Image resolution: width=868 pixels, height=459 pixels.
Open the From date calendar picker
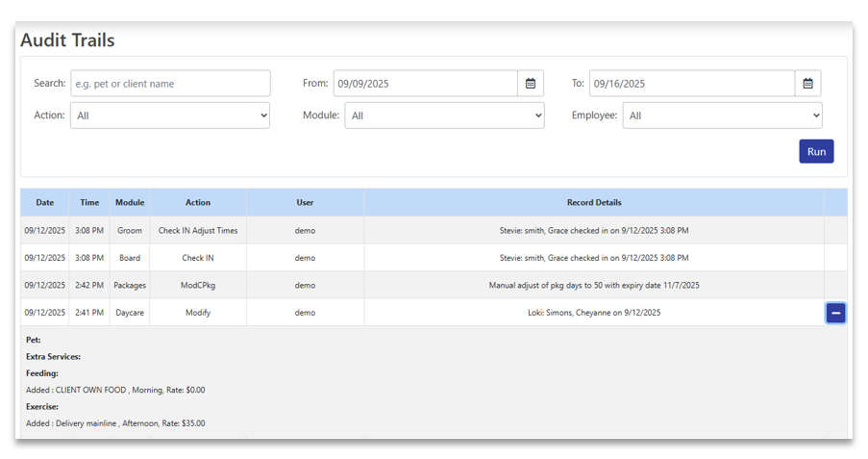point(531,84)
